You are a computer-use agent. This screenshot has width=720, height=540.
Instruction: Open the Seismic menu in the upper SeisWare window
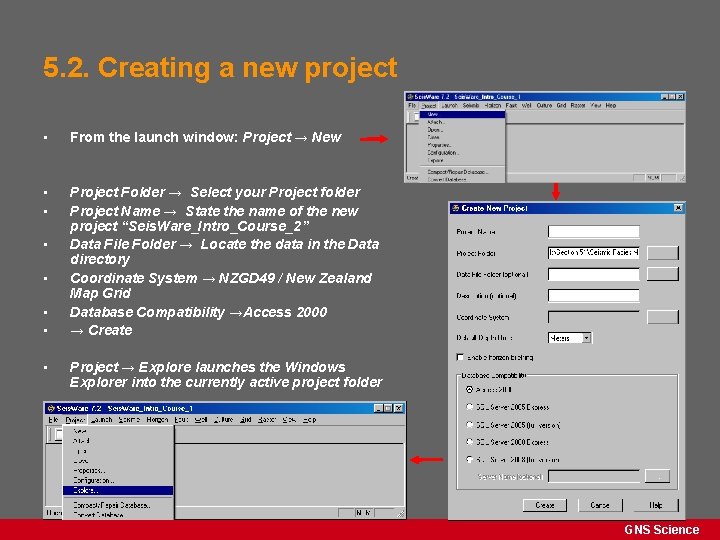tap(471, 106)
